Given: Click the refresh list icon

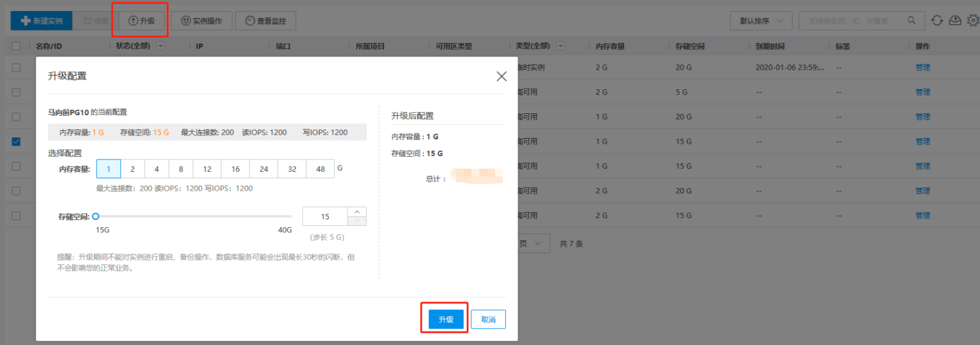Looking at the screenshot, I should point(937,20).
